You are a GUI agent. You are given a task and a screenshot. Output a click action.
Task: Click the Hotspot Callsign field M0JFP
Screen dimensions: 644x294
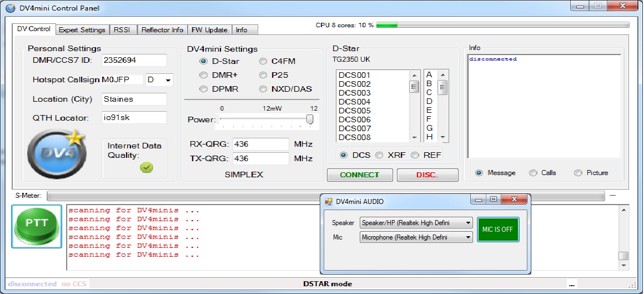pyautogui.click(x=122, y=80)
